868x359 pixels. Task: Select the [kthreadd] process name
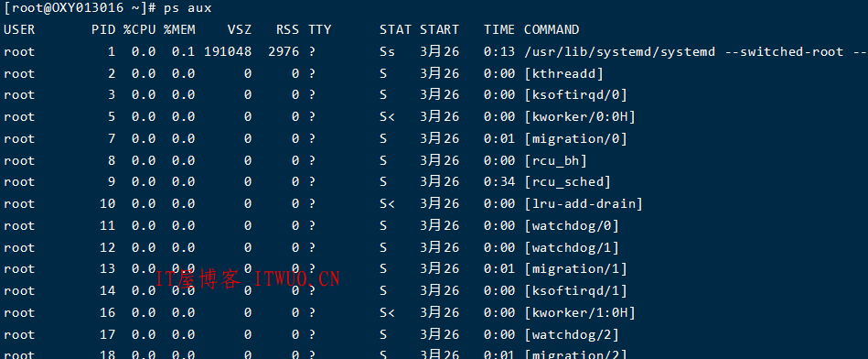(563, 73)
